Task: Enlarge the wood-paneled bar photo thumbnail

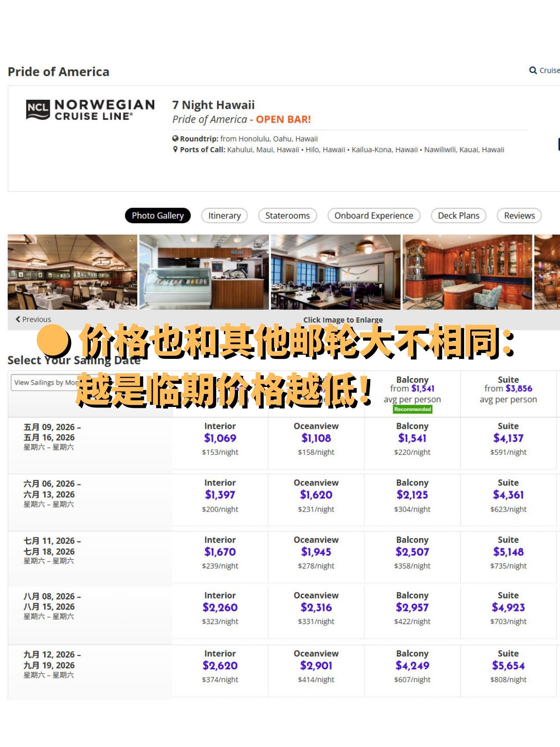Action: (x=467, y=272)
